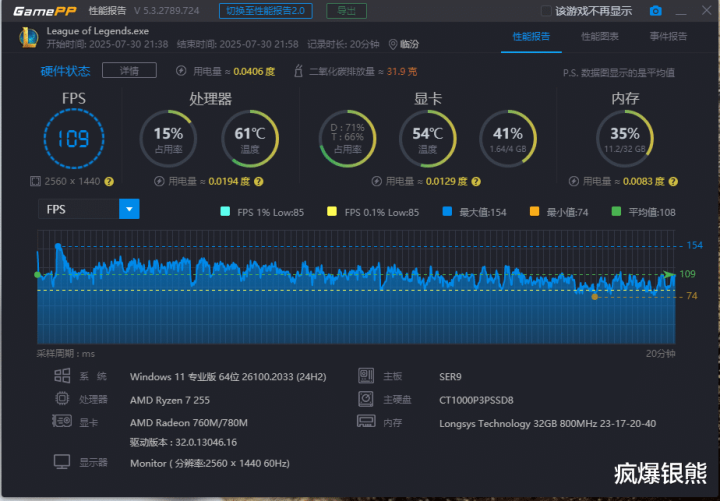The image size is (720, 501).
Task: Click the peak marker on the FPS chart
Action: pos(58,247)
